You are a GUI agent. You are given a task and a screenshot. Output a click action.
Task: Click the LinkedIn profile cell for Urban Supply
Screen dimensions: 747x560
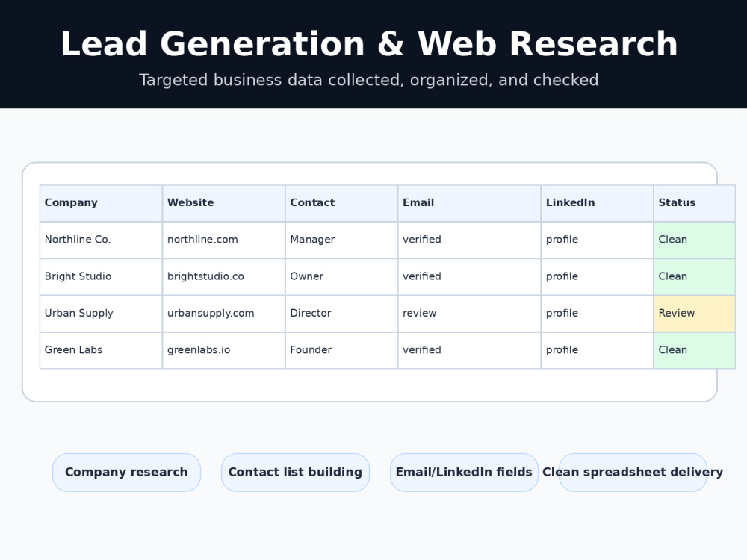(598, 314)
